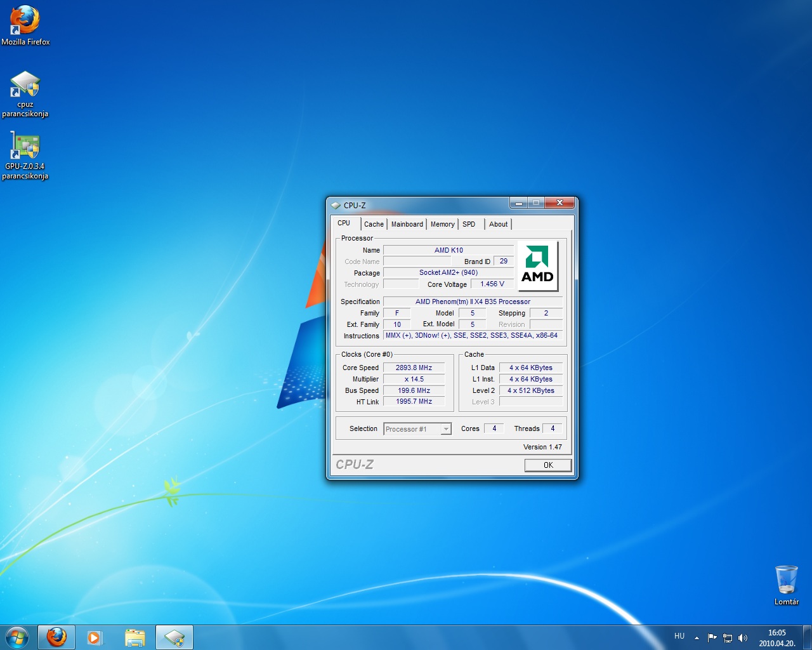
Task: Click the HU language indicator
Action: click(x=679, y=636)
